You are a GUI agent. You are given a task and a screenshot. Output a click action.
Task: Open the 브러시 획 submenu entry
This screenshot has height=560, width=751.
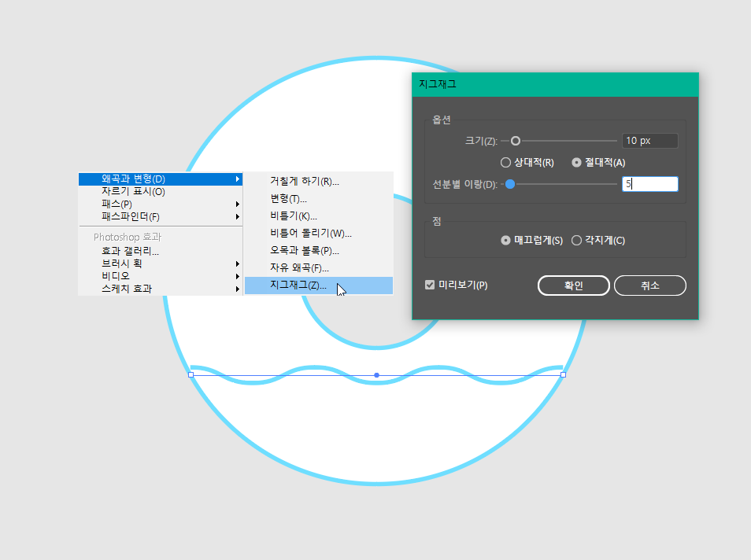tap(160, 263)
